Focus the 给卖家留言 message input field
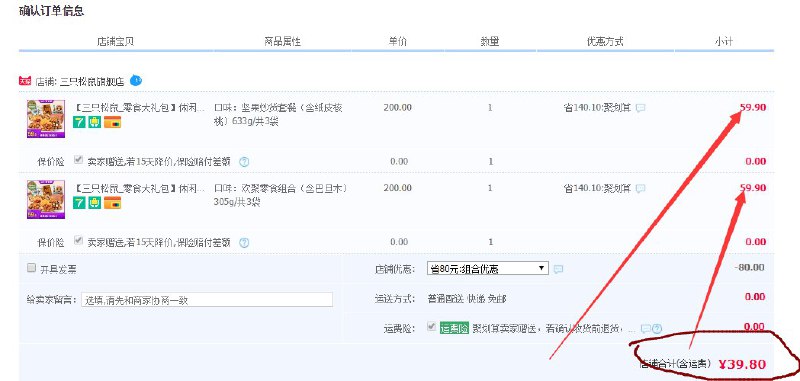The image size is (800, 381). coord(207,300)
